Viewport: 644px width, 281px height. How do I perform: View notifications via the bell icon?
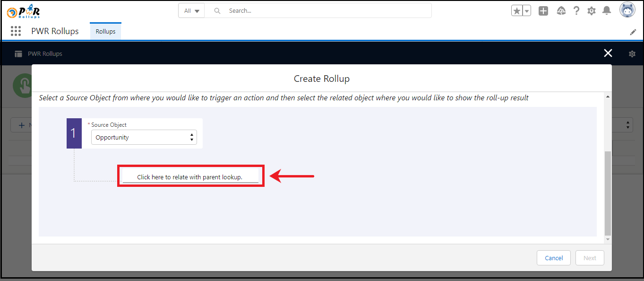click(x=607, y=10)
